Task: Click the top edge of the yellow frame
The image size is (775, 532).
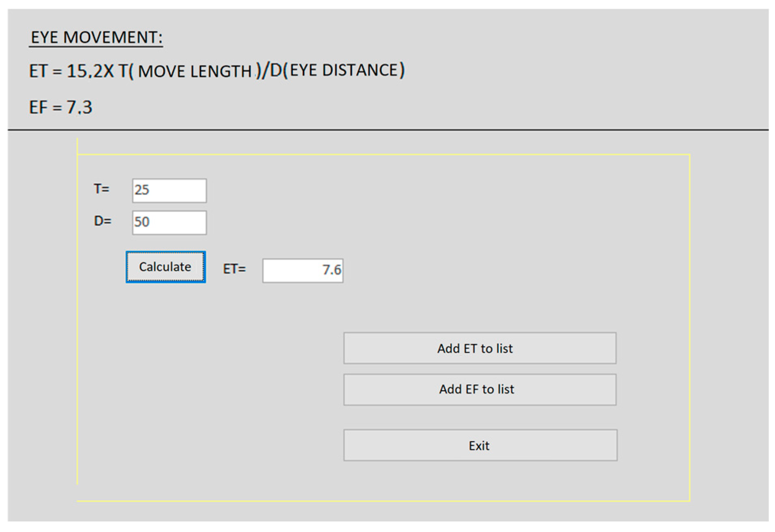Action: pyautogui.click(x=383, y=154)
